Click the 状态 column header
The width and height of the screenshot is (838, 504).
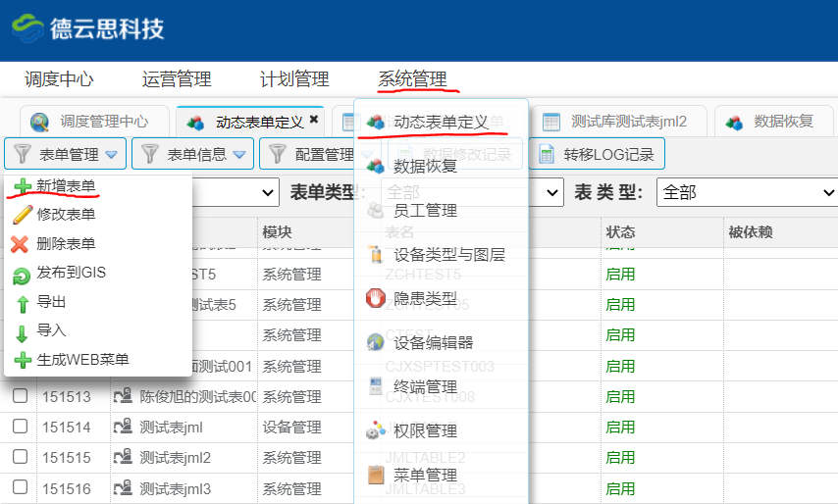tap(620, 232)
